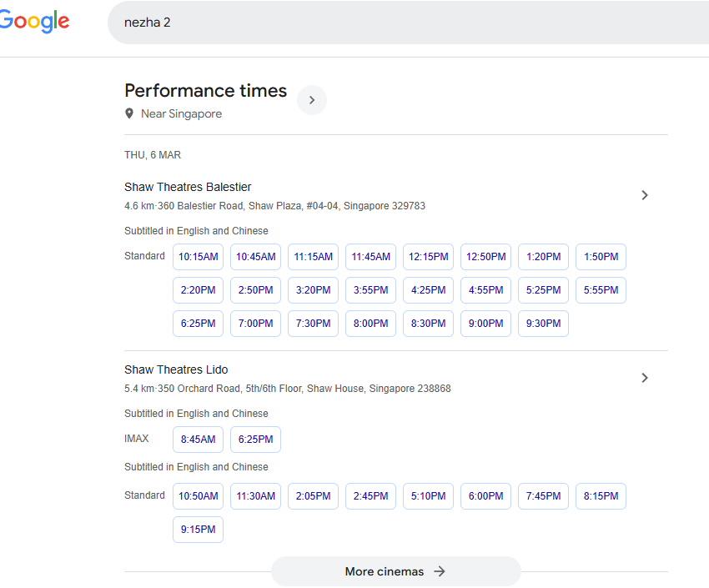
Task: Select 11:45AM showtime at Balestier
Action: [371, 257]
